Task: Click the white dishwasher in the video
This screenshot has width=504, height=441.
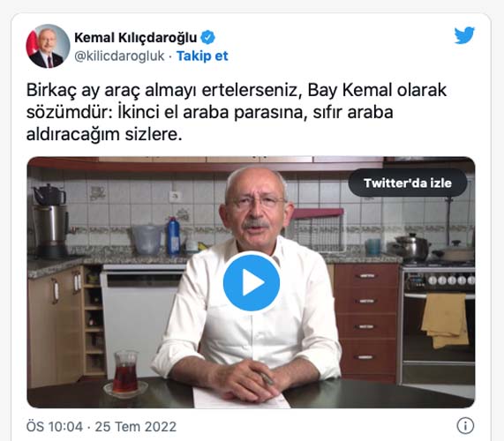Action: tap(139, 321)
